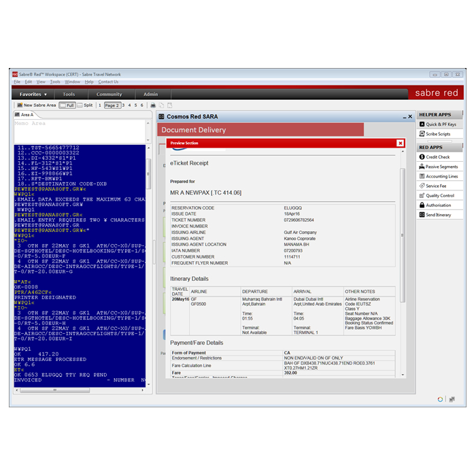The height and width of the screenshot is (476, 476).
Task: Close the Preview Section dialog
Action: coord(400,143)
